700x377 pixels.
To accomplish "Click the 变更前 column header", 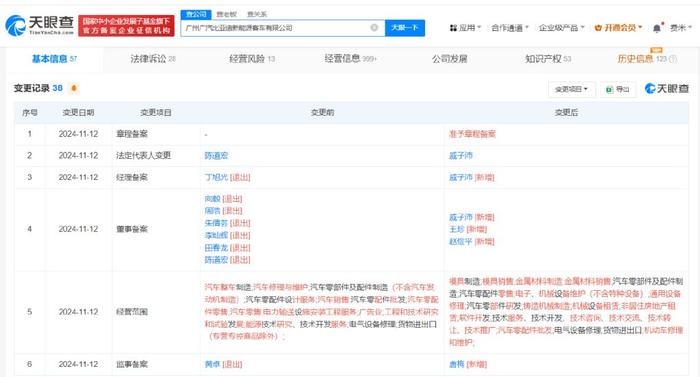I will click(x=322, y=113).
